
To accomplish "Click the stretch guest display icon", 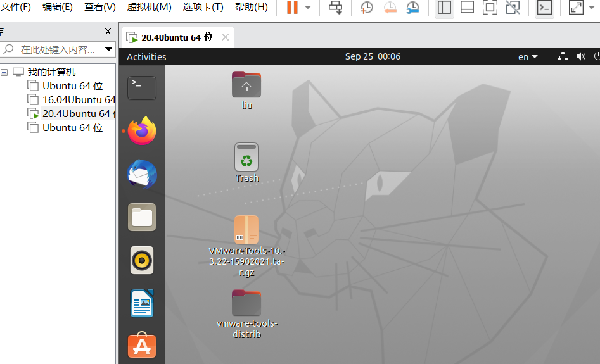I will 576,7.
